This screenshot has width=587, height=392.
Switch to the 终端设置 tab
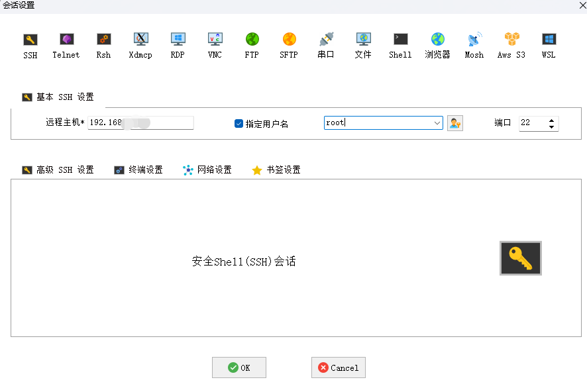coord(138,170)
